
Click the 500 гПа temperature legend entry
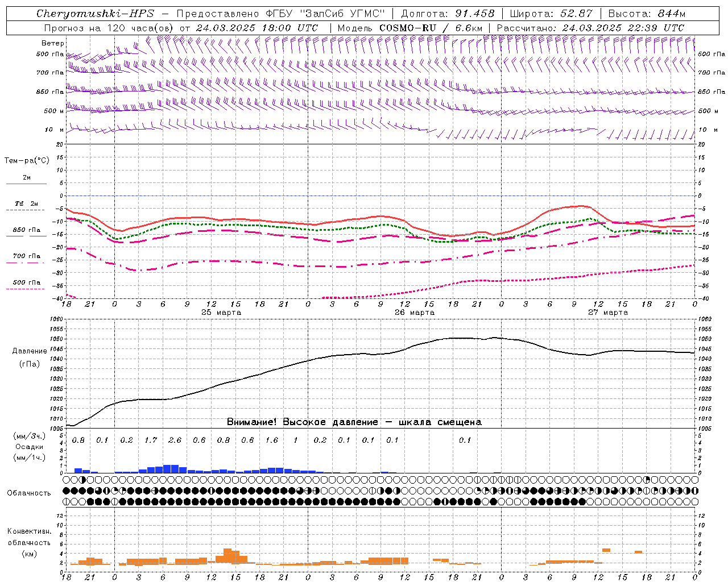point(26,282)
